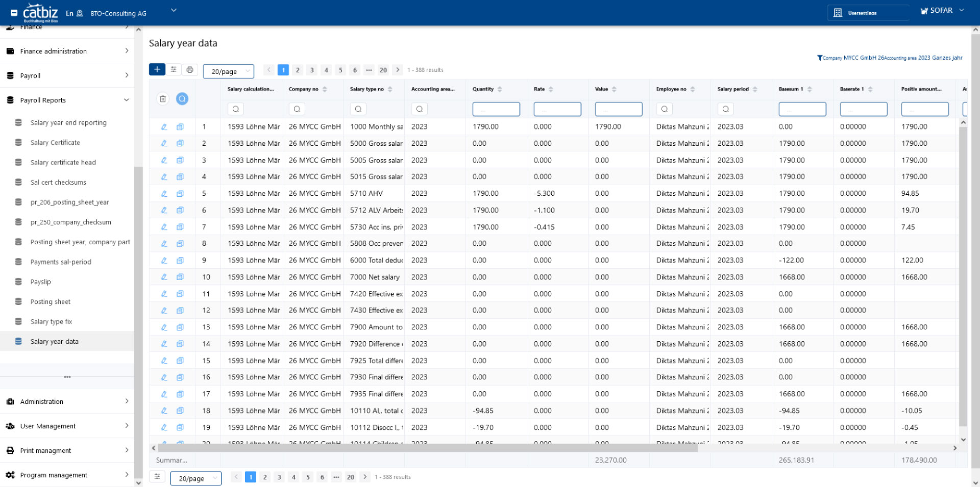The image size is (980, 487).
Task: Expand the company selector chevron in header
Action: click(174, 10)
